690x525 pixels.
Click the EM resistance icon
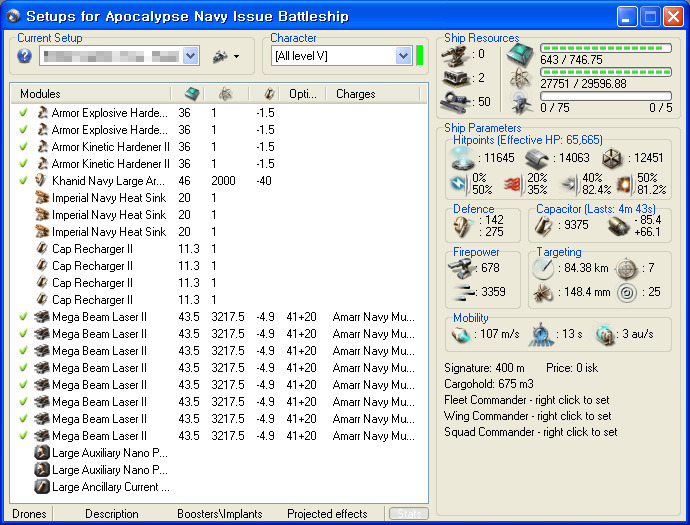pyautogui.click(x=459, y=184)
